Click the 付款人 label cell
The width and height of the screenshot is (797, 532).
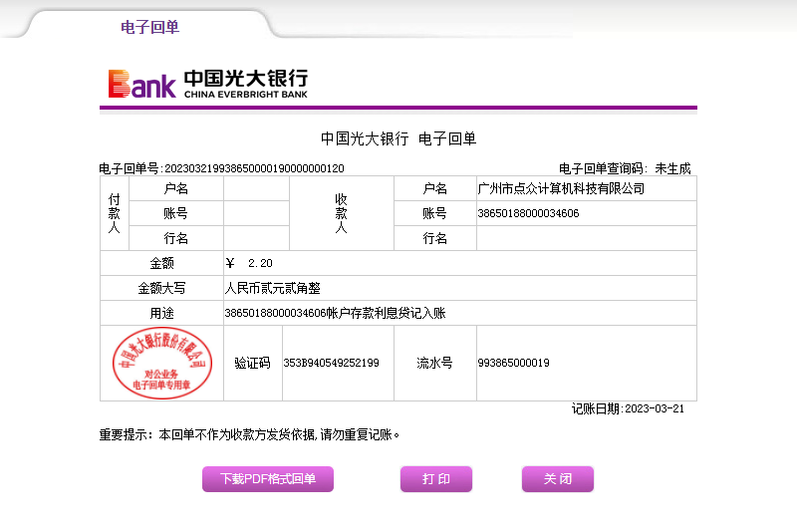point(115,213)
